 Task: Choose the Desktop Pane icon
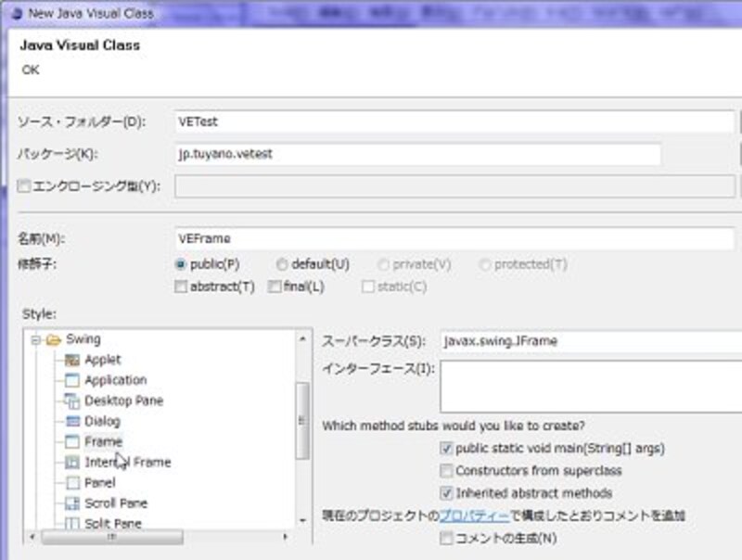[x=72, y=401]
